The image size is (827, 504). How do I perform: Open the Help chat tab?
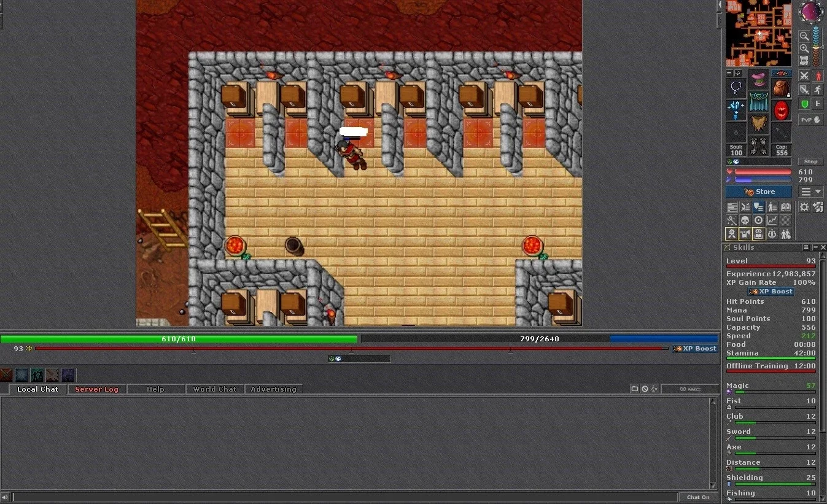point(155,389)
